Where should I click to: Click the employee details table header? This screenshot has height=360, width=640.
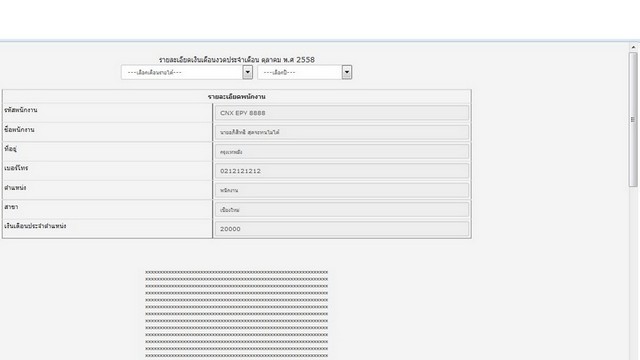[237, 97]
